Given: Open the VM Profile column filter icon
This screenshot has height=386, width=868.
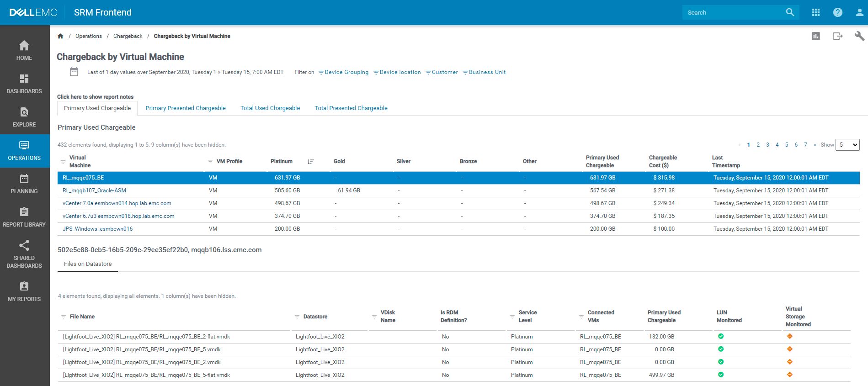Looking at the screenshot, I should pyautogui.click(x=210, y=161).
